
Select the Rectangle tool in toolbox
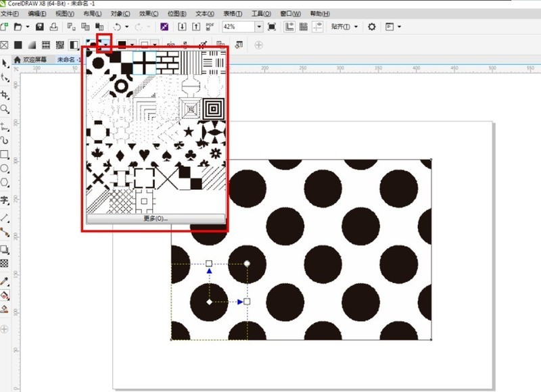tap(5, 155)
